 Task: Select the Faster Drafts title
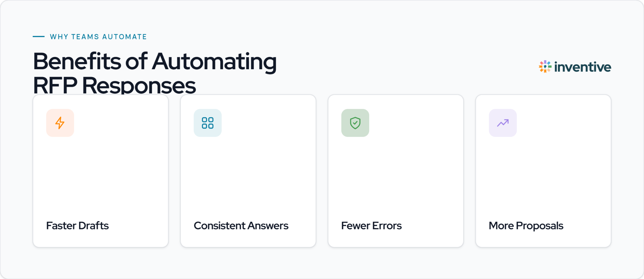[x=77, y=226]
